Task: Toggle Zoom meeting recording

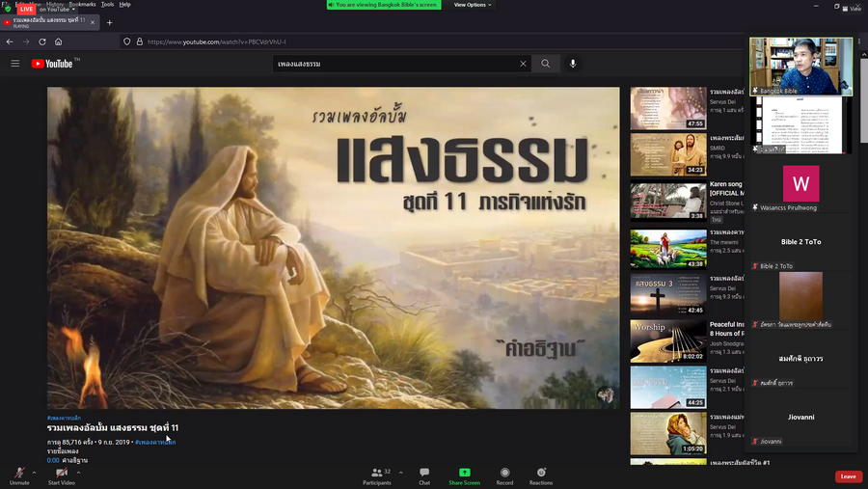Action: coord(504,475)
